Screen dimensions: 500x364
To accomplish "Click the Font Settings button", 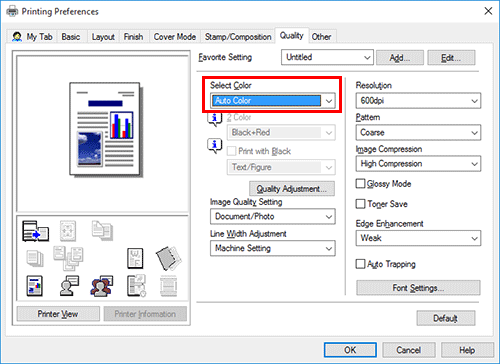I will [x=418, y=288].
